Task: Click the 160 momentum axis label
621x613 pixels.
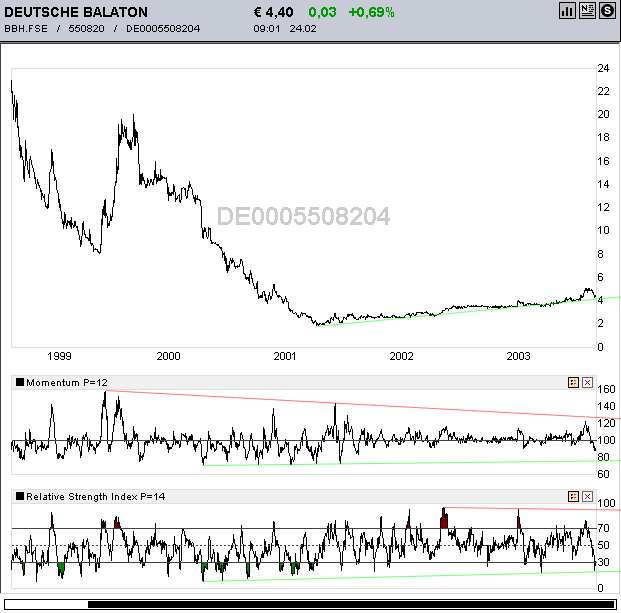Action: pos(606,389)
